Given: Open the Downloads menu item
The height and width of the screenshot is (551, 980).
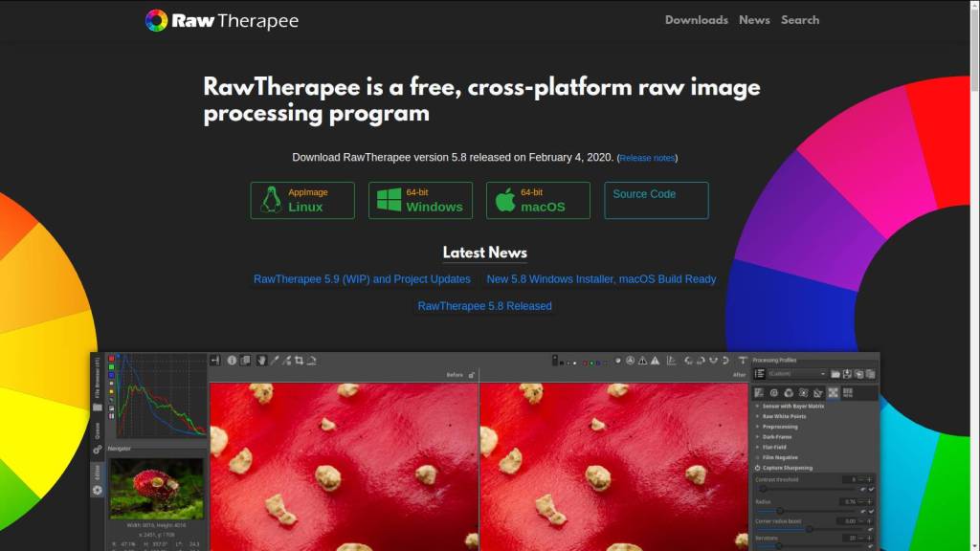Looking at the screenshot, I should [x=697, y=20].
